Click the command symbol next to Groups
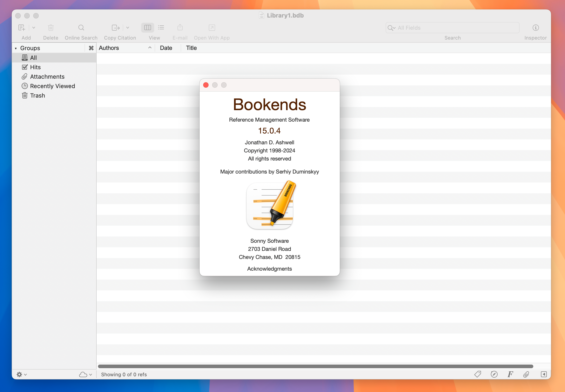 pyautogui.click(x=91, y=48)
